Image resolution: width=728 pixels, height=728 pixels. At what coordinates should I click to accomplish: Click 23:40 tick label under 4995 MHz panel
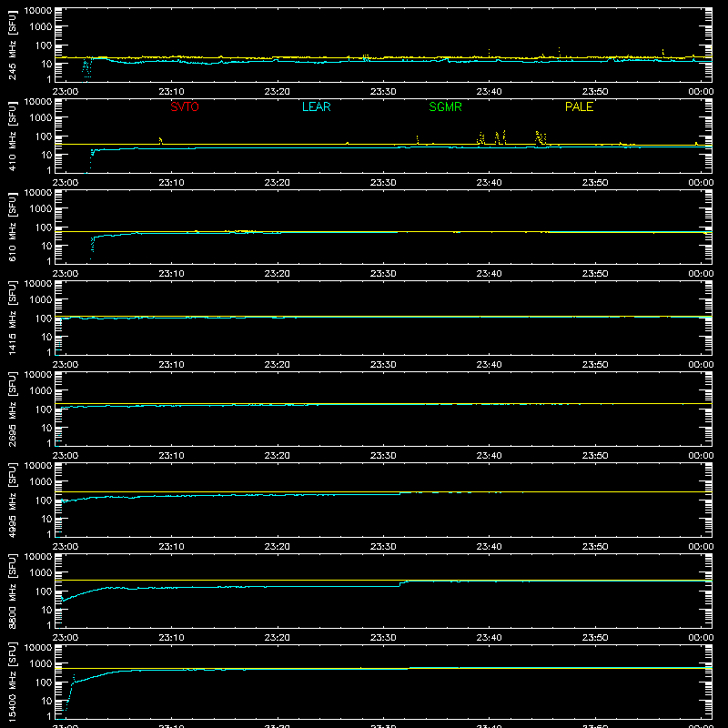(489, 547)
